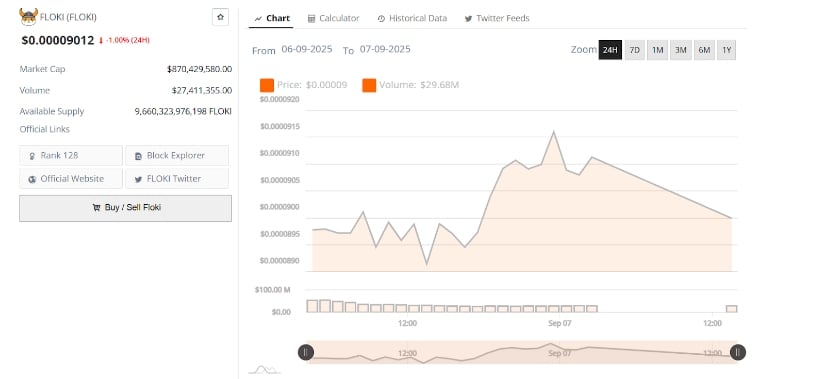Click the Volume value $27,411,355.00
Screen dimensions: 825x379
coord(202,90)
